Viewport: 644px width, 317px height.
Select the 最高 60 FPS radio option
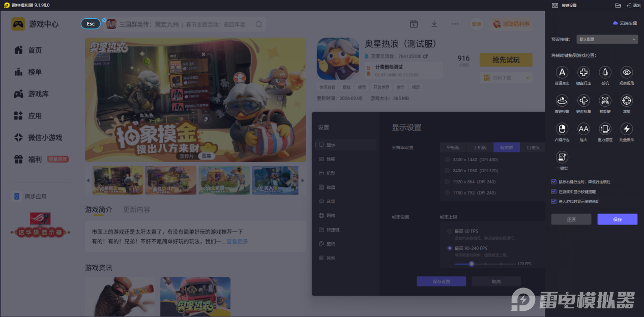click(x=449, y=232)
